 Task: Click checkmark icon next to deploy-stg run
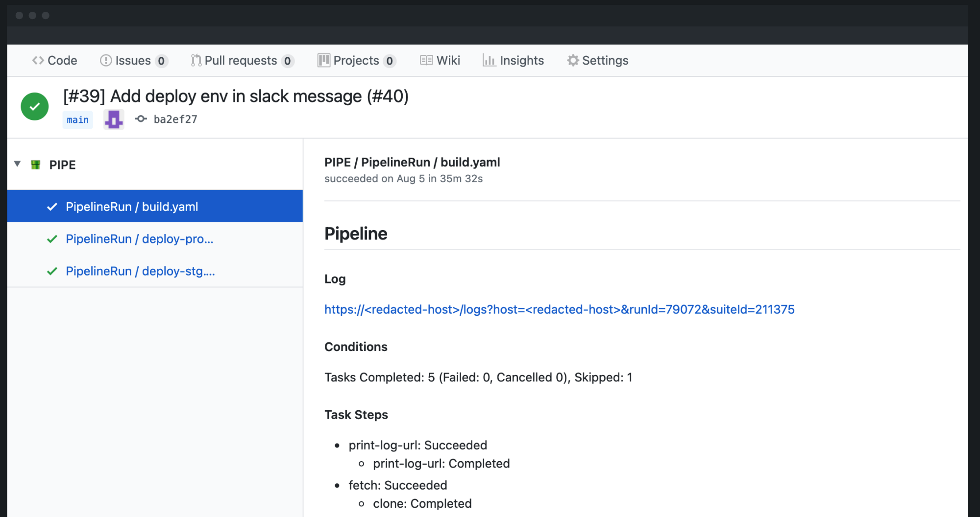coord(52,271)
